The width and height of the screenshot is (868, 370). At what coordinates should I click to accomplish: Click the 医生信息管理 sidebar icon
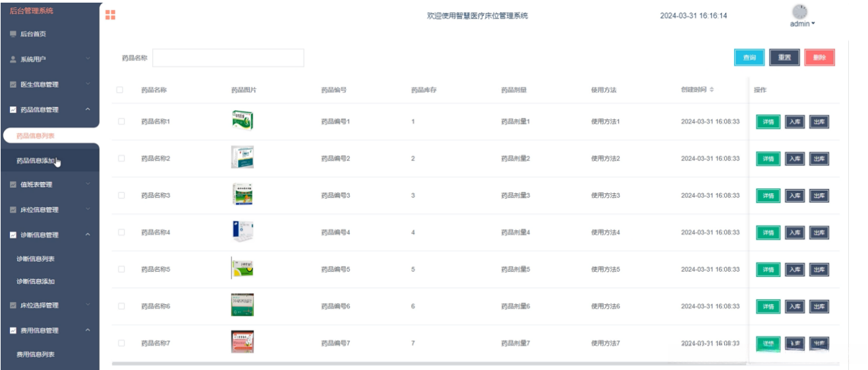click(13, 84)
